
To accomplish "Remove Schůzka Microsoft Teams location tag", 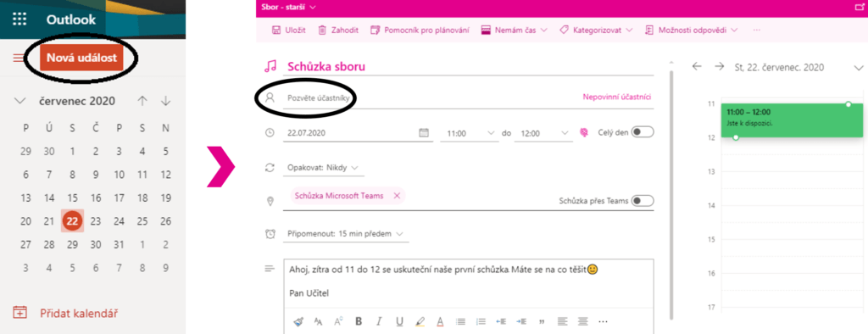I will 397,196.
